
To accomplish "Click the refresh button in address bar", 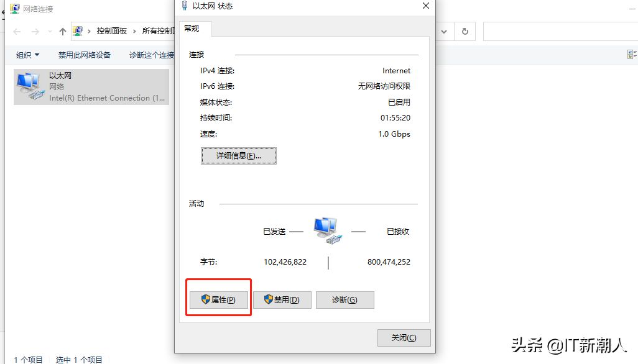I will pos(465,32).
